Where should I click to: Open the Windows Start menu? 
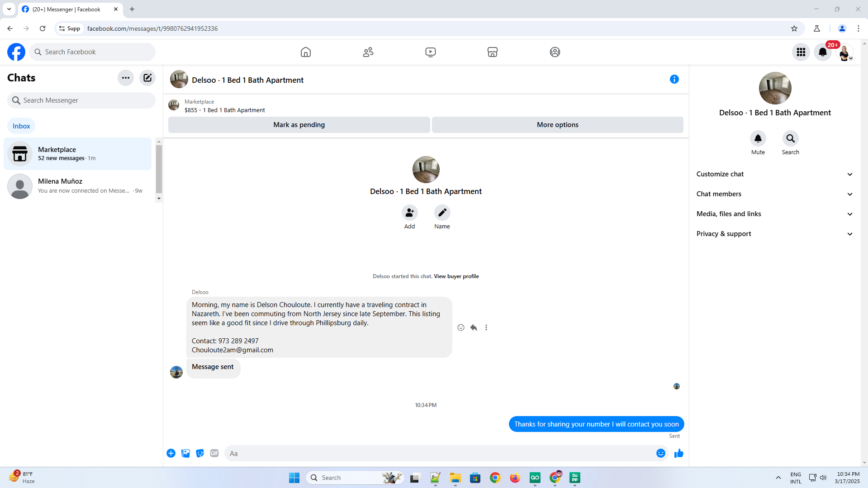pyautogui.click(x=294, y=478)
